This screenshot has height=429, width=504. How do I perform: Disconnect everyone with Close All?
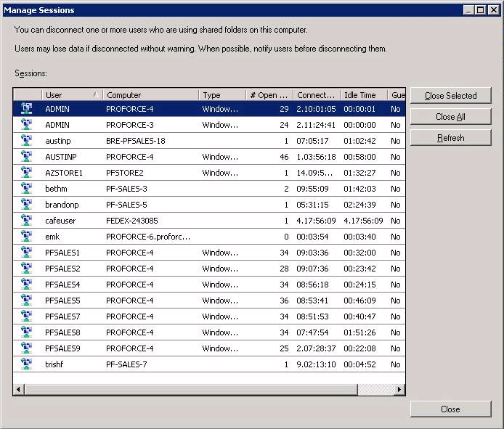[x=451, y=117]
